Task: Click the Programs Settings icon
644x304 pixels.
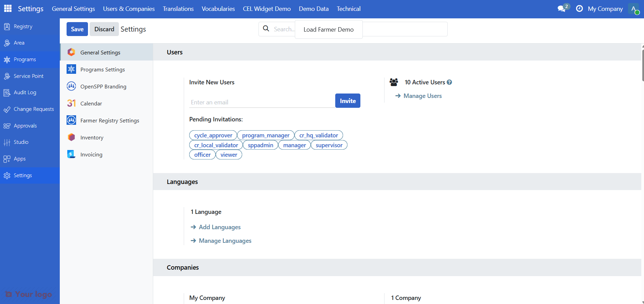Action: pos(71,69)
